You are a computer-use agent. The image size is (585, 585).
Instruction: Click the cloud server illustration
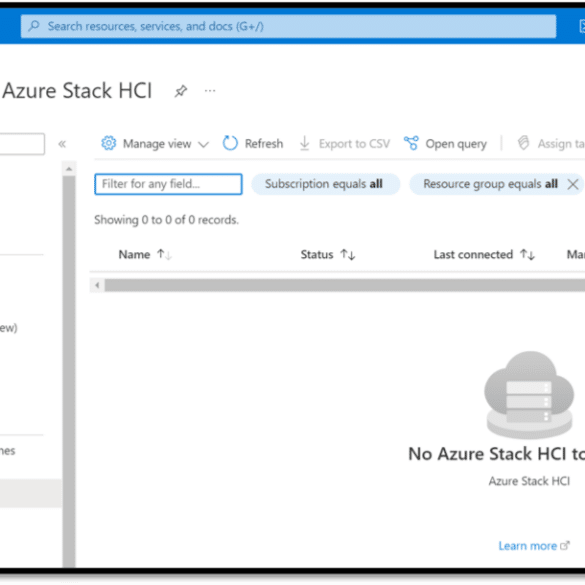click(x=529, y=395)
